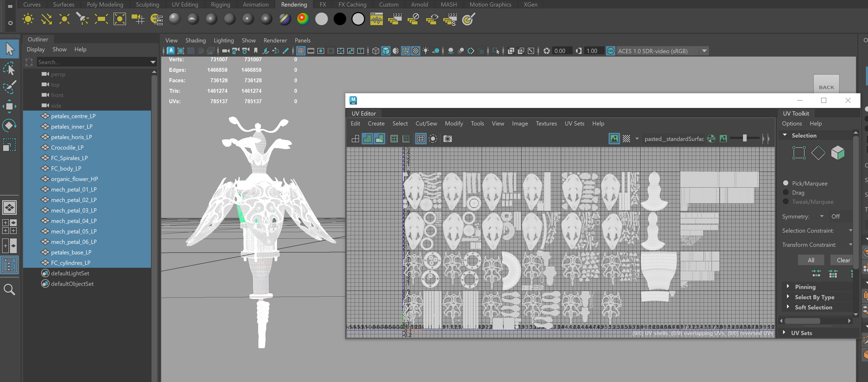Screen dimensions: 868x382
Task: Choose the vertex face selection diamond icon
Action: (818, 153)
